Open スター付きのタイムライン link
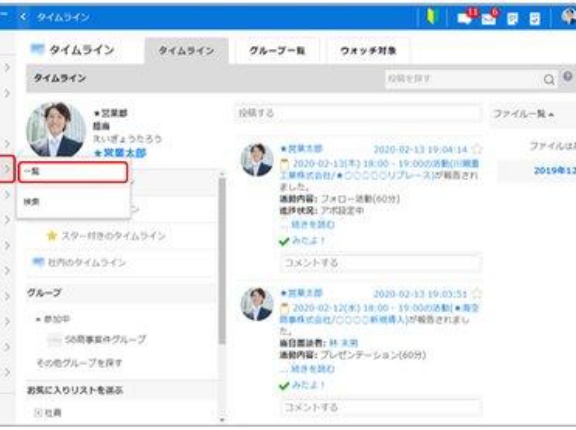The image size is (576, 430). click(x=114, y=236)
